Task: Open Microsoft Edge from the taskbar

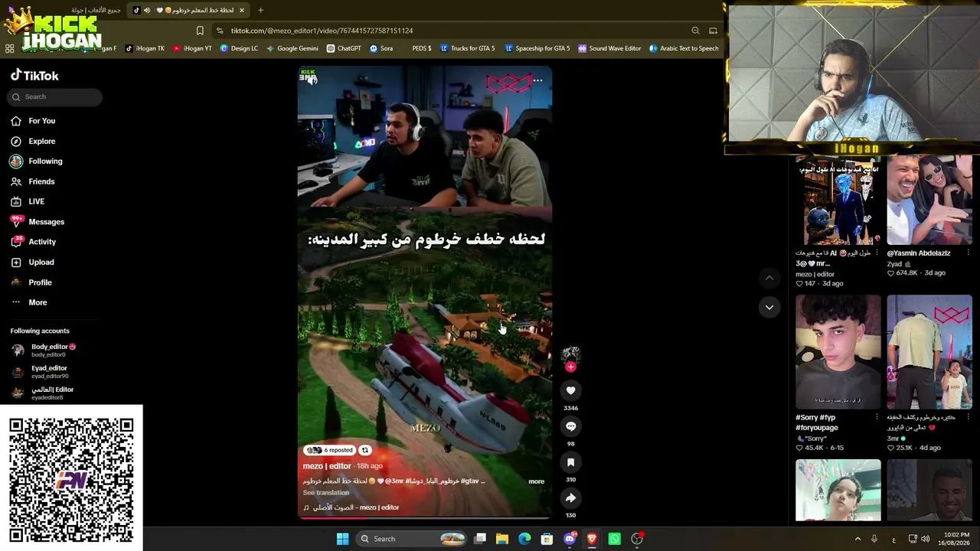Action: pos(524,539)
